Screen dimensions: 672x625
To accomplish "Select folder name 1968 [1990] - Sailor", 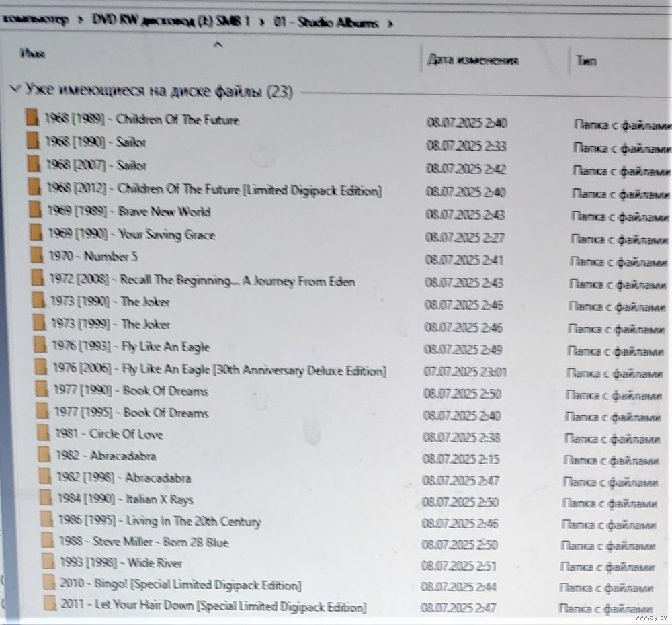I will click(95, 142).
